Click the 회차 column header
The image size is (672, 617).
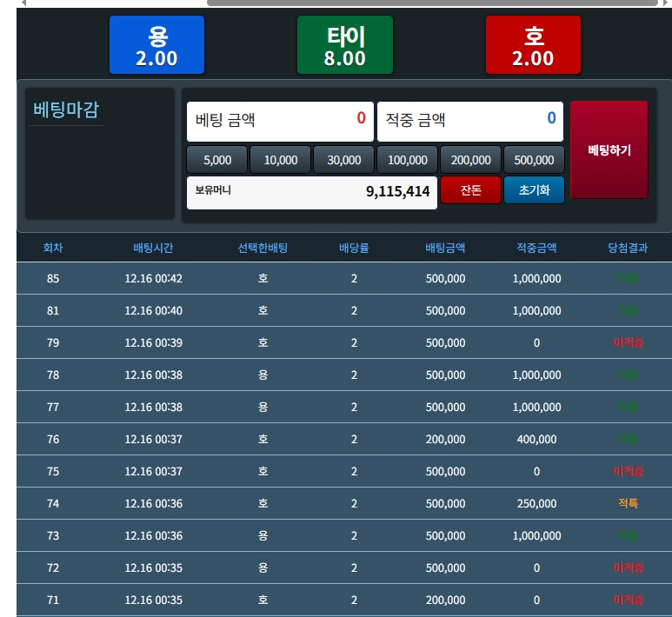pos(53,248)
